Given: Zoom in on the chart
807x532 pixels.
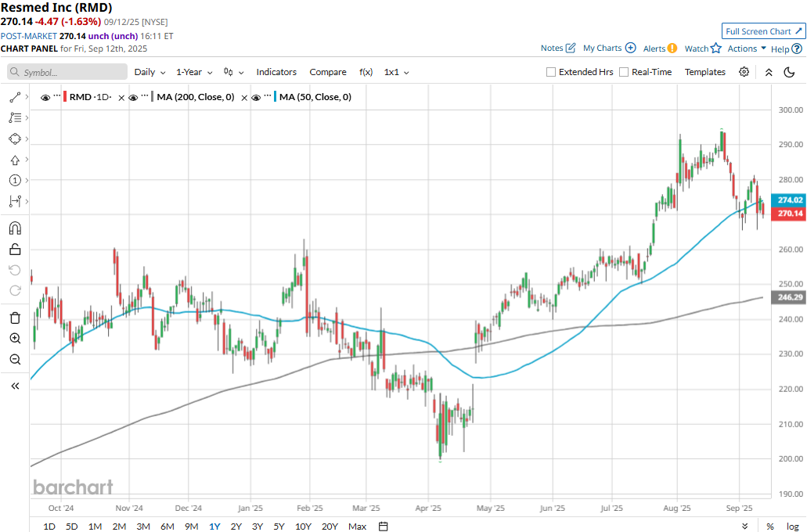Looking at the screenshot, I should click(15, 339).
